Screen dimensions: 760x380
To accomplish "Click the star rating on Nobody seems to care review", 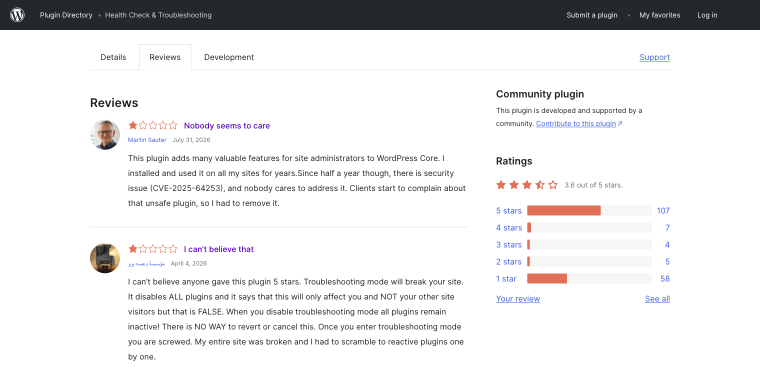I will [x=153, y=126].
